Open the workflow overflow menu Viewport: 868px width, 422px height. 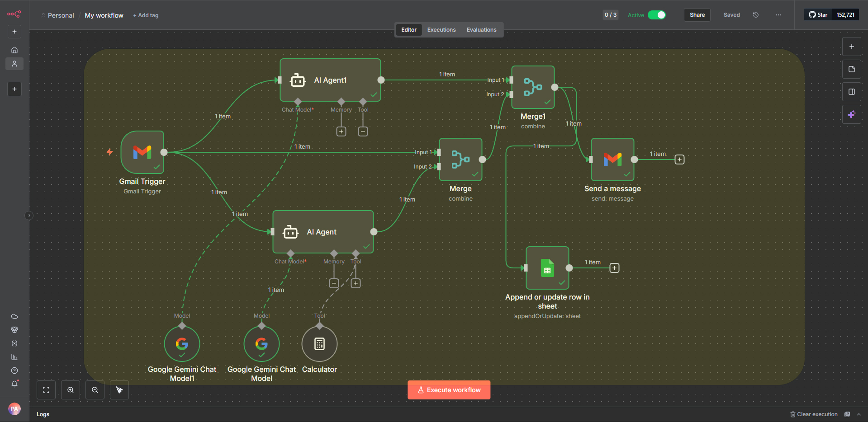(x=778, y=14)
